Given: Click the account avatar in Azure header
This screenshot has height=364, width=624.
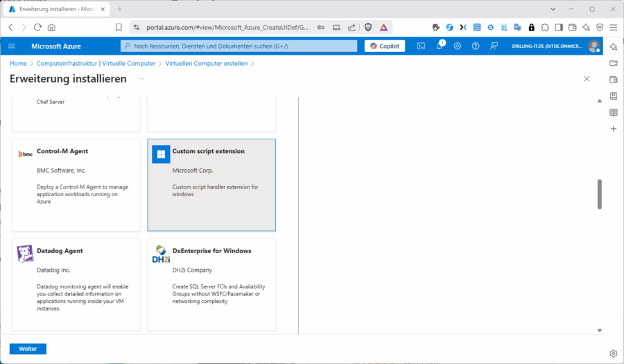Looking at the screenshot, I should point(593,46).
